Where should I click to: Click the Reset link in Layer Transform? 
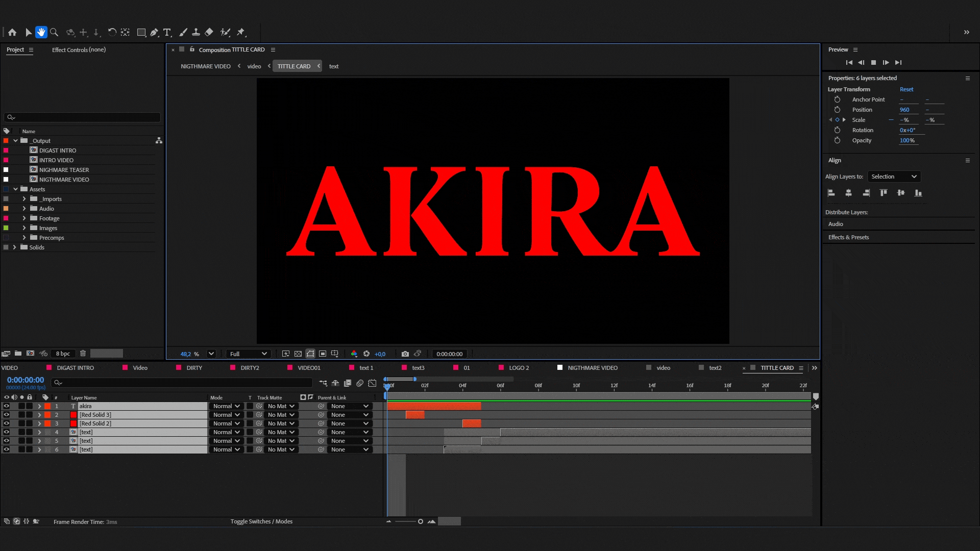tap(906, 89)
